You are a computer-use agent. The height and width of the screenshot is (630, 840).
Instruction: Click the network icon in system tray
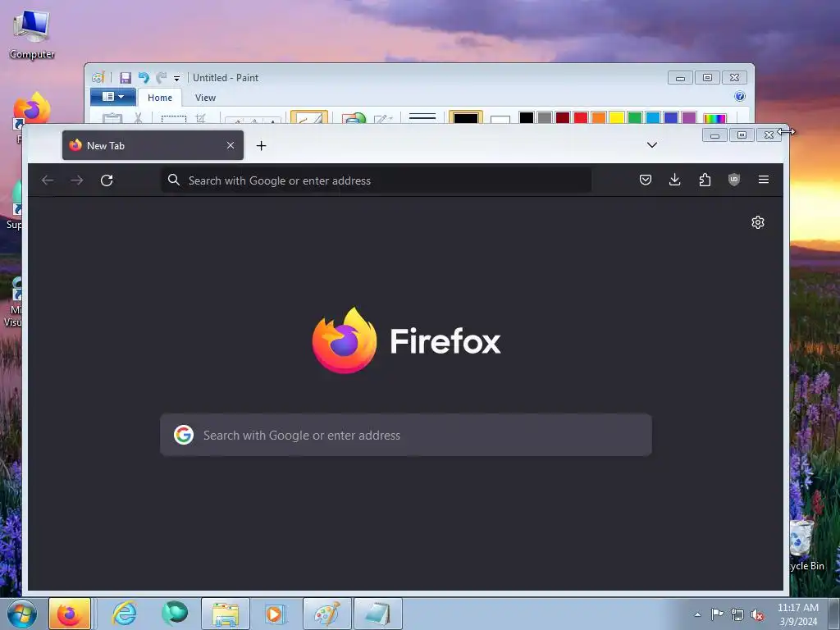[737, 614]
